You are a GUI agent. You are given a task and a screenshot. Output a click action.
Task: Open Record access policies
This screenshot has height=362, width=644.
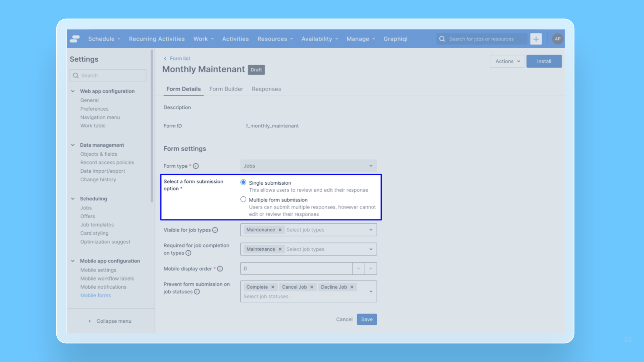(107, 163)
